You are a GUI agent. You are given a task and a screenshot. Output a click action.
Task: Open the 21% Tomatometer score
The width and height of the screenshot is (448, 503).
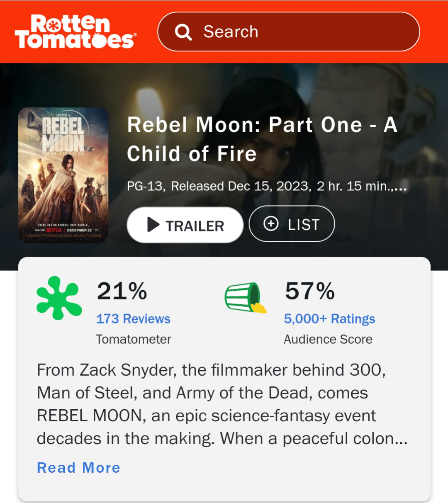pos(122,292)
